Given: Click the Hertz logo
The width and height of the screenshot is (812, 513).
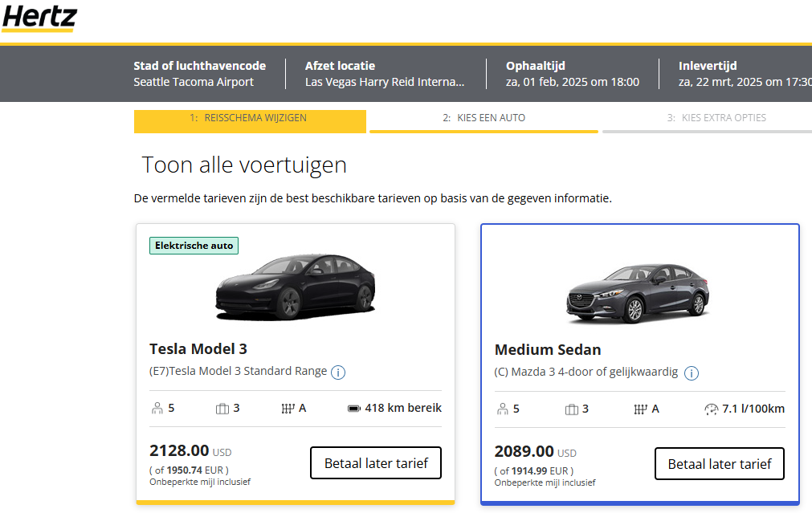Looking at the screenshot, I should coord(39,18).
